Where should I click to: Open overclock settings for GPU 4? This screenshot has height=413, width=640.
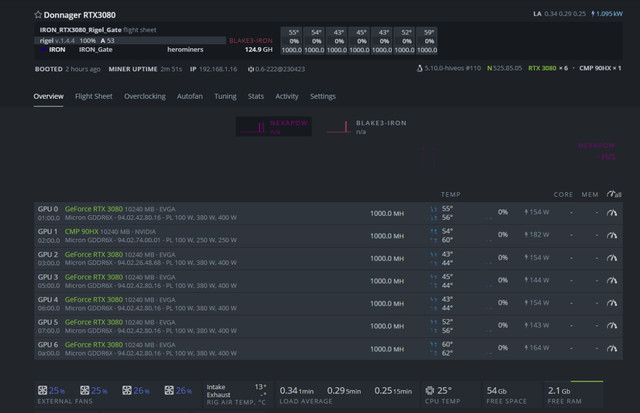click(612, 303)
